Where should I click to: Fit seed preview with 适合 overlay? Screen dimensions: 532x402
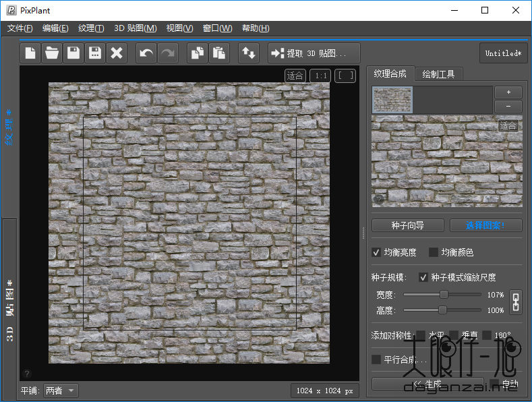pyautogui.click(x=508, y=125)
